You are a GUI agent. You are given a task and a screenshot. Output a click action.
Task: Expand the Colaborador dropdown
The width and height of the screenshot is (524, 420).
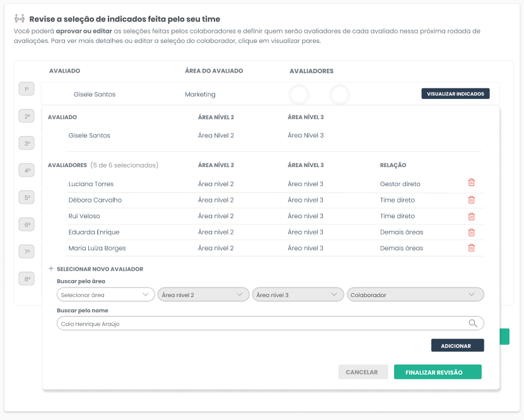pyautogui.click(x=415, y=295)
